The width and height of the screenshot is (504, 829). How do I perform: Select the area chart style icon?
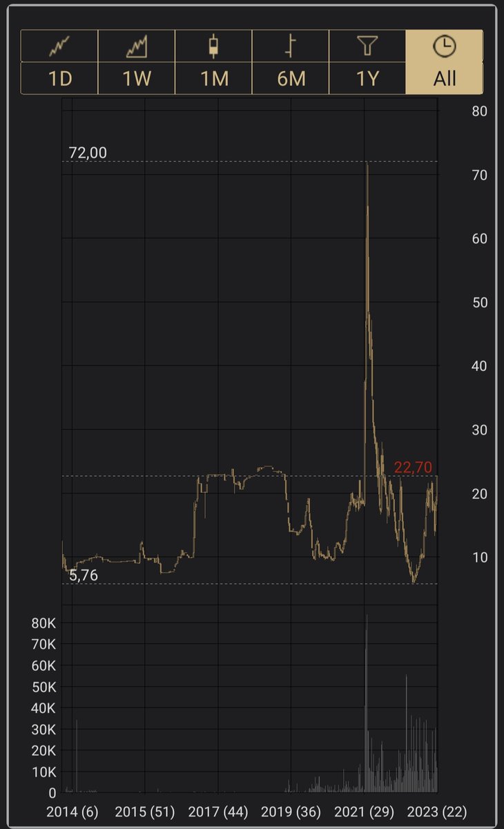[136, 46]
